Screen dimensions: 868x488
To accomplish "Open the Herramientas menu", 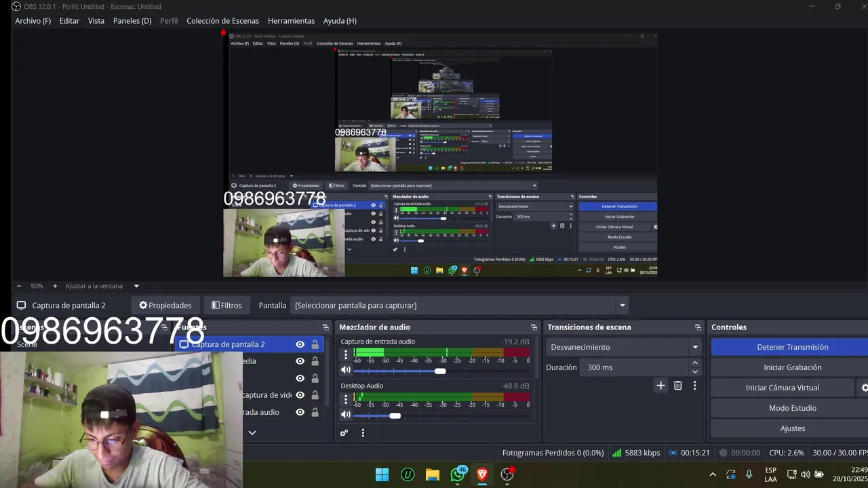I will 291,21.
